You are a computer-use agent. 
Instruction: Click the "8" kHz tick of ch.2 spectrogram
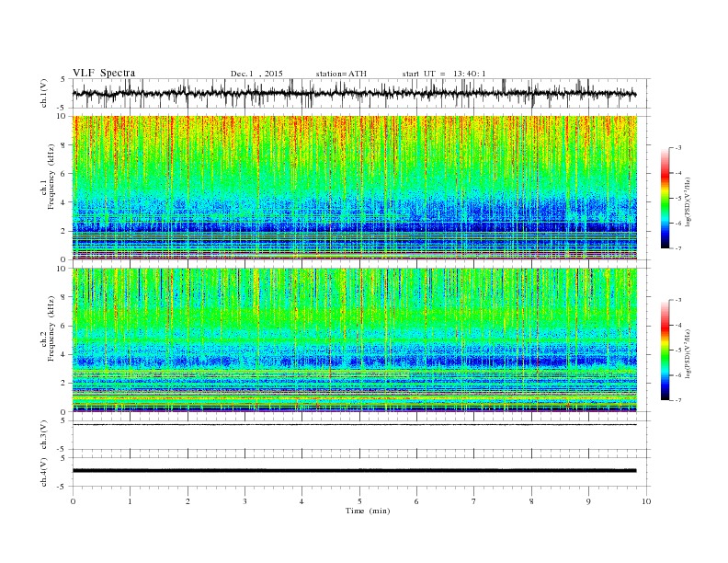[x=63, y=297]
